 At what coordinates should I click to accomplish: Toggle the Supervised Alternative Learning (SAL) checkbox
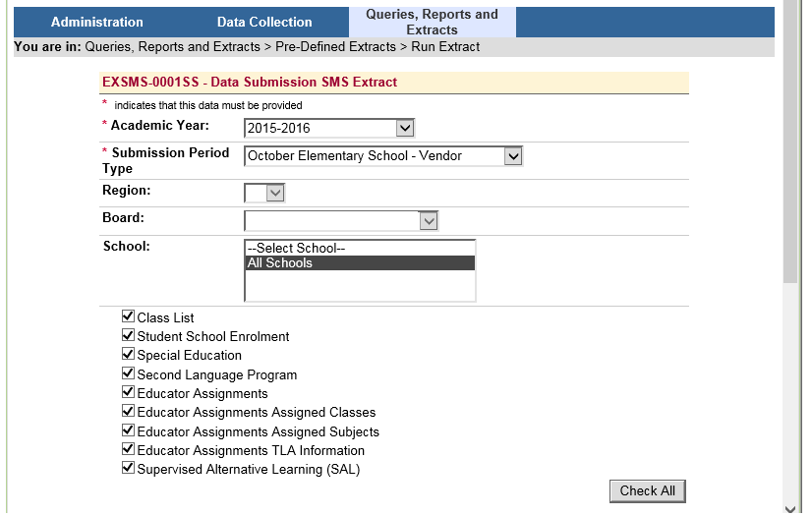128,469
